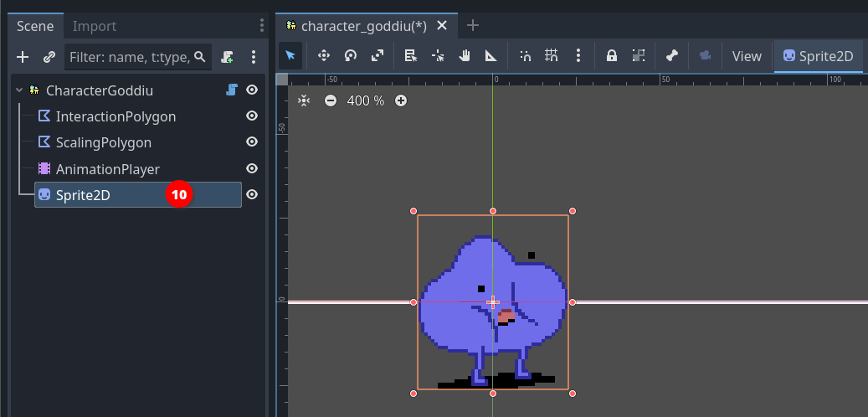Toggle smart snapping
The image size is (868, 417).
click(x=526, y=55)
